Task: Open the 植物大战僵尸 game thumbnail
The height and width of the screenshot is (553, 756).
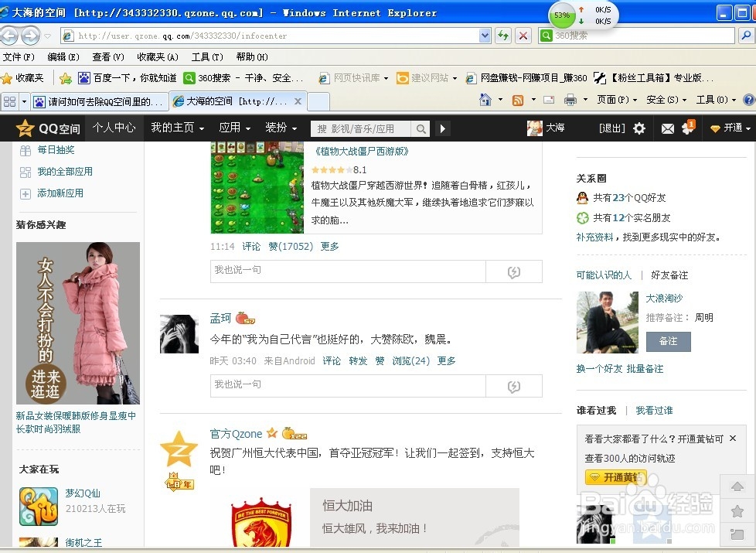Action: click(257, 187)
